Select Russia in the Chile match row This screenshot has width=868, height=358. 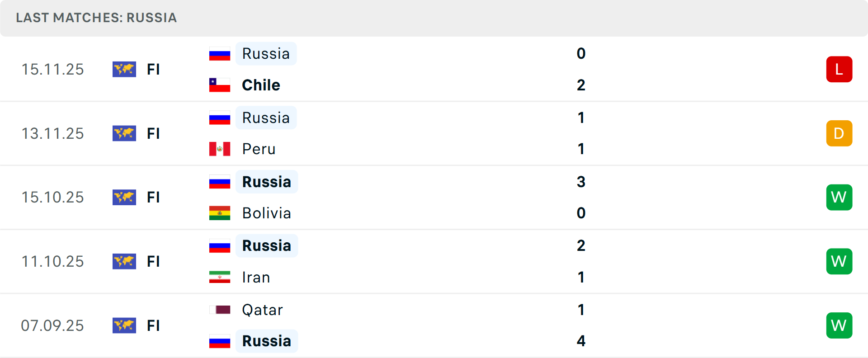266,54
